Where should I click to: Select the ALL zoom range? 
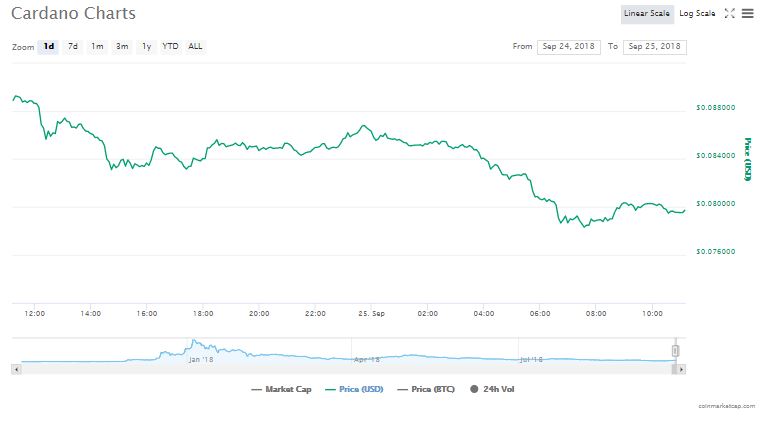[x=195, y=46]
